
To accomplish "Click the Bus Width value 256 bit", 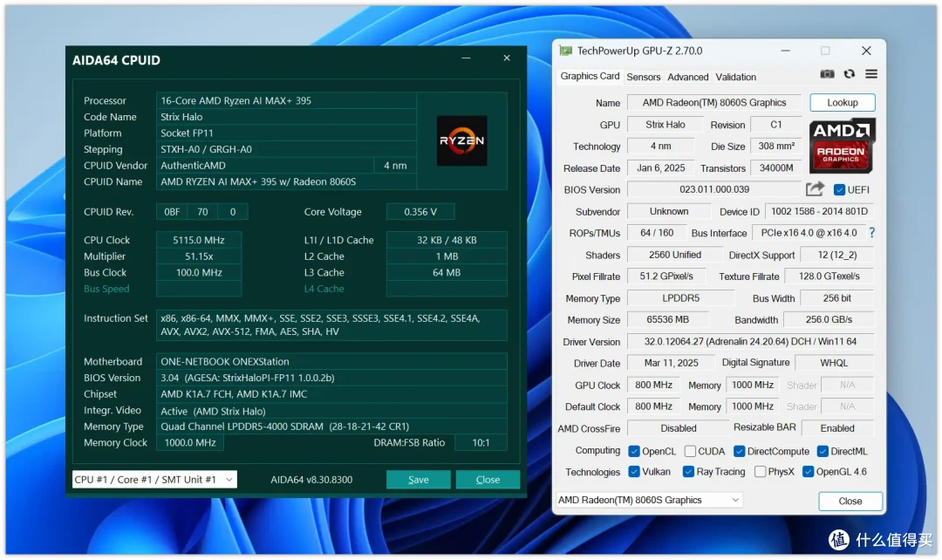I will 836,298.
